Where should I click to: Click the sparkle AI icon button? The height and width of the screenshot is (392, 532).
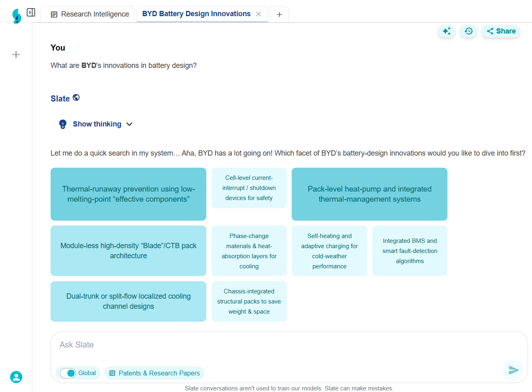[x=447, y=31]
